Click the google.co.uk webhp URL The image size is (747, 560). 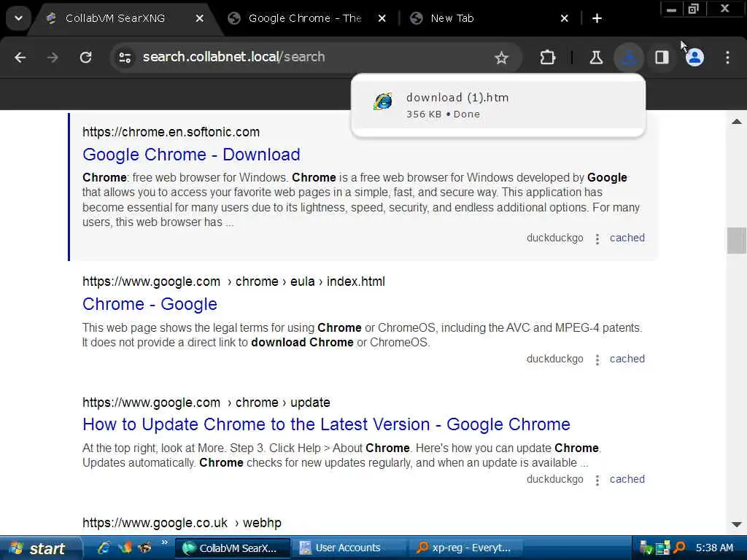182,523
